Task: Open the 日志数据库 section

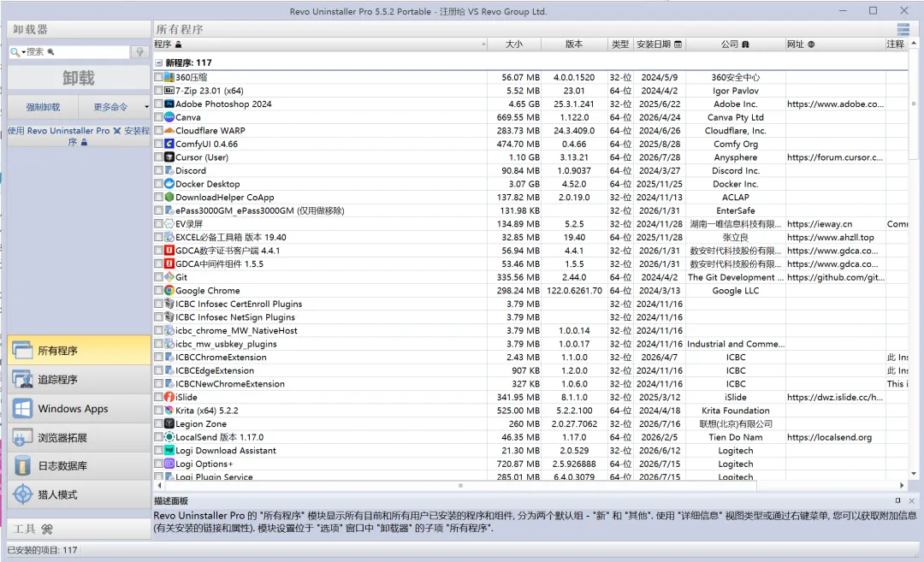Action: 79,465
